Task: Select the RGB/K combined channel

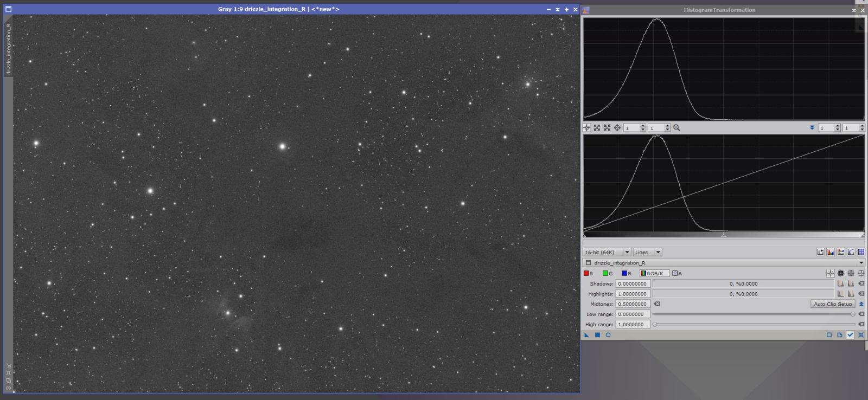Action: 654,273
